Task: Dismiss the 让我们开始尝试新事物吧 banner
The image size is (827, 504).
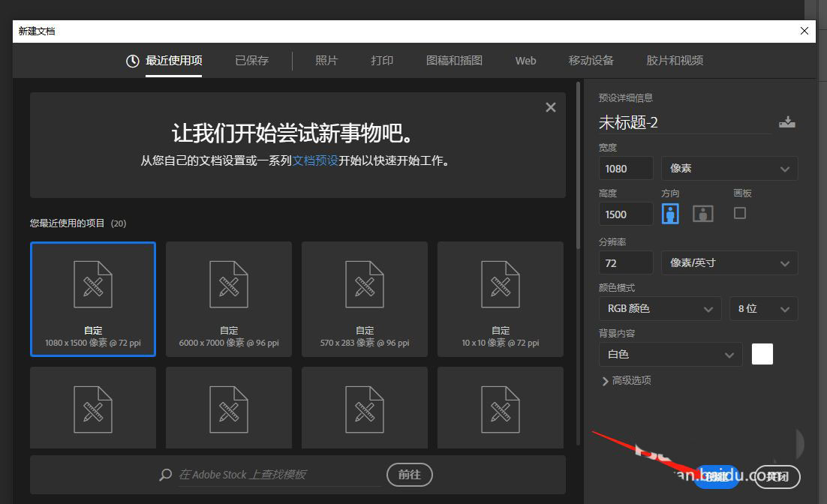Action: 550,106
